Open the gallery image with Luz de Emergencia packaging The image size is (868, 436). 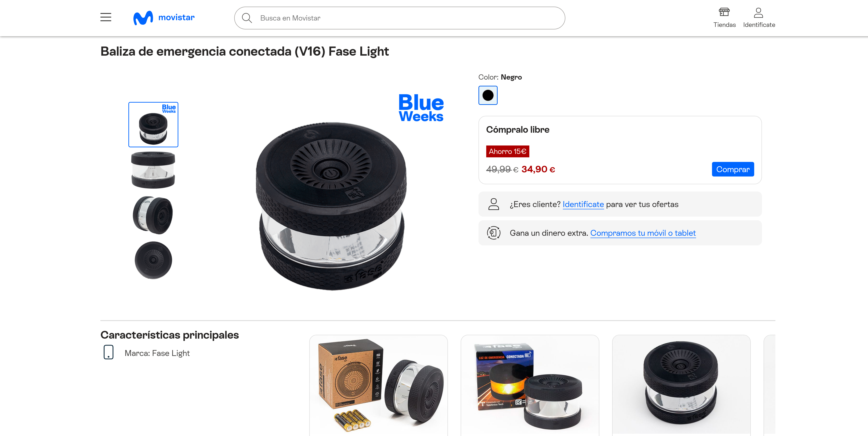(530, 385)
